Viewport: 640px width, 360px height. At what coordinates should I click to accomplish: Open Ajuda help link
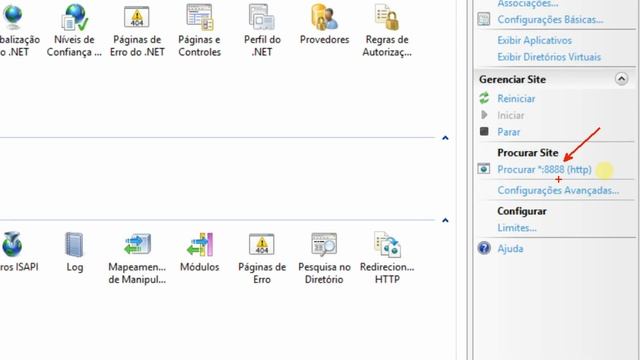510,248
